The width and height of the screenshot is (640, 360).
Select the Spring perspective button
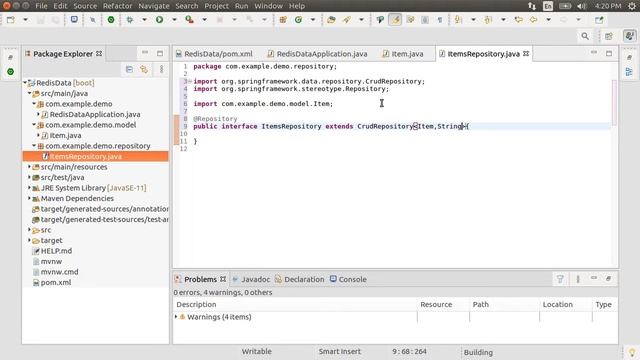(x=630, y=36)
